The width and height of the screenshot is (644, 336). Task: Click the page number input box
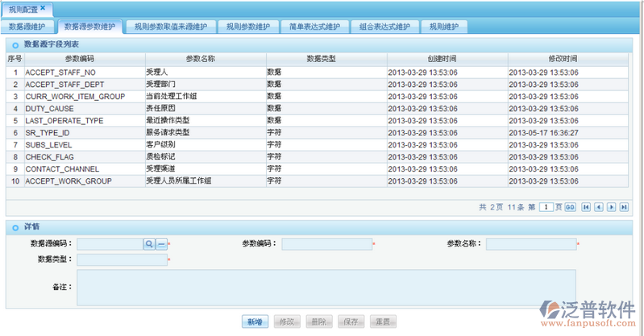pyautogui.click(x=546, y=207)
